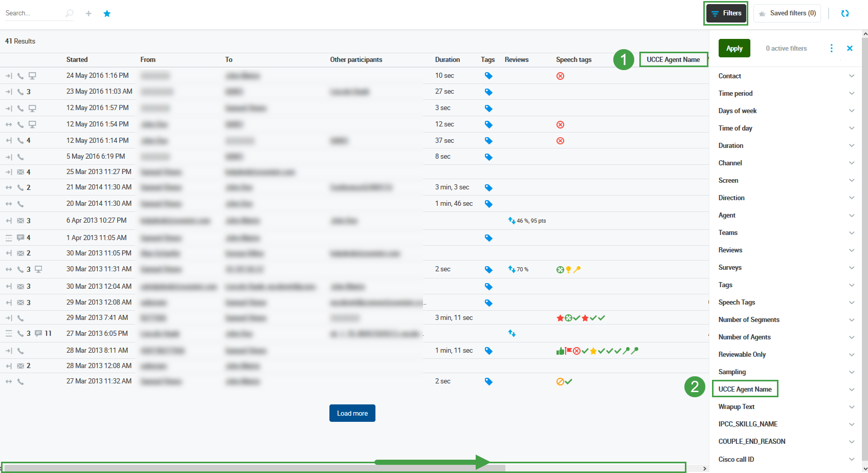Click the Load more button
The height and width of the screenshot is (473, 868).
(x=352, y=413)
